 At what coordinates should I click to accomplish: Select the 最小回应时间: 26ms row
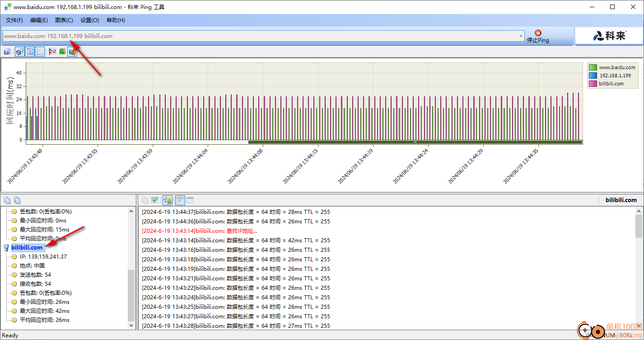click(45, 302)
